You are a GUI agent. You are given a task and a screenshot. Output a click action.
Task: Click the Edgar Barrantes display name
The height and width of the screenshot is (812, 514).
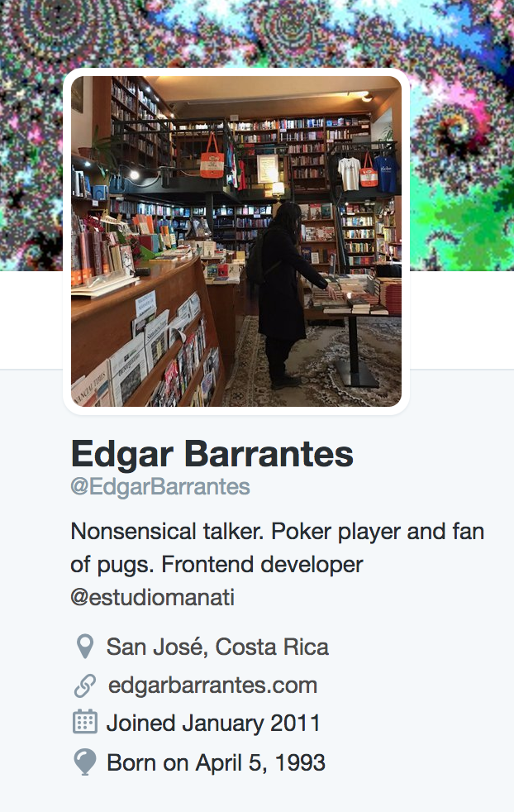(212, 454)
